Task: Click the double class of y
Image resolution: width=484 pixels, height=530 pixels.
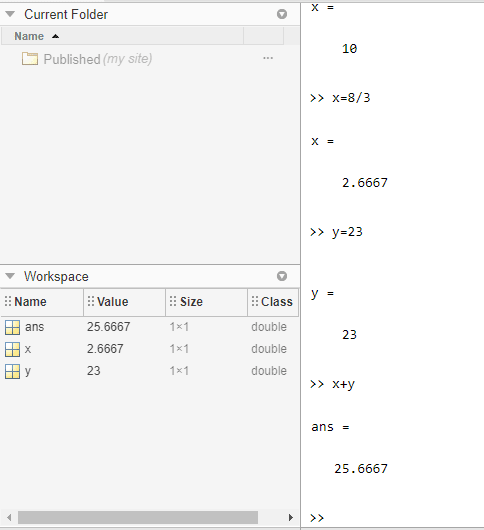Action: (269, 371)
